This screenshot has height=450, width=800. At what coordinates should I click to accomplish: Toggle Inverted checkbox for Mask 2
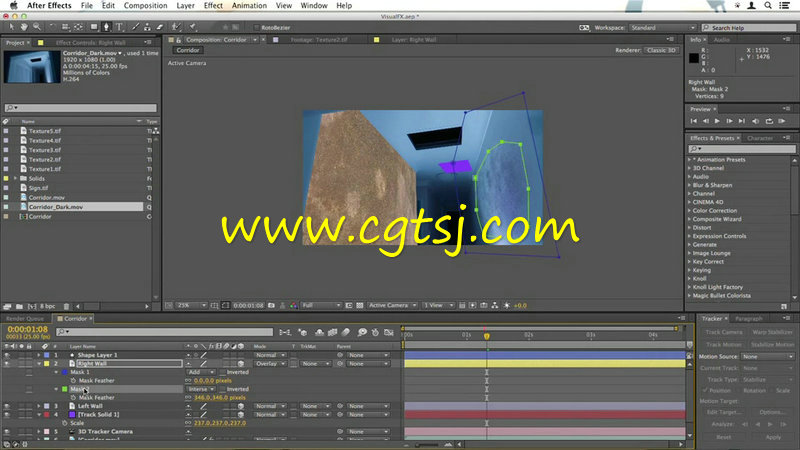[x=223, y=389]
